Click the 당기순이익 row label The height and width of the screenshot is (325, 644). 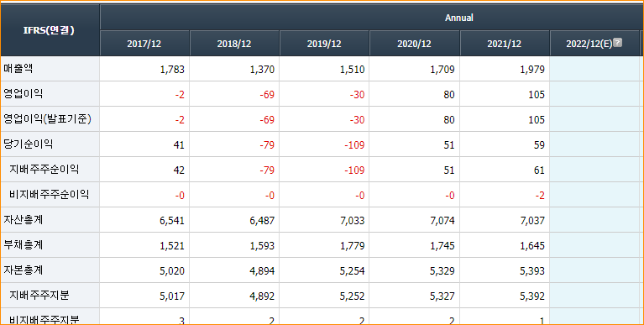coord(29,144)
